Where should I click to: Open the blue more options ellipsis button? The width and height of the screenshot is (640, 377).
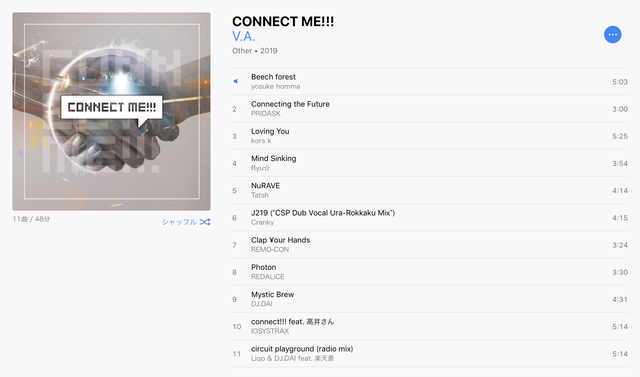[x=612, y=35]
